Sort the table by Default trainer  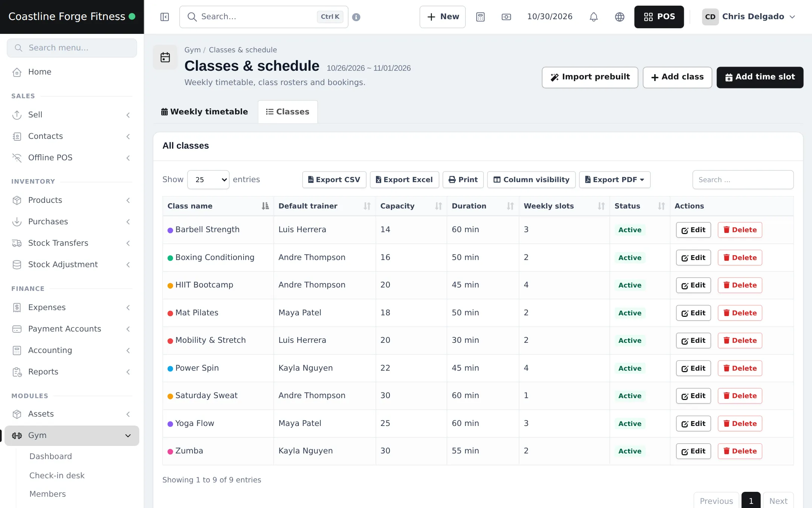click(x=324, y=206)
